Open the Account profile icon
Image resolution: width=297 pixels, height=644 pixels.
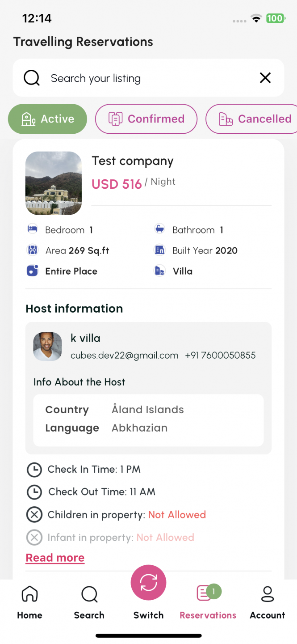[268, 594]
